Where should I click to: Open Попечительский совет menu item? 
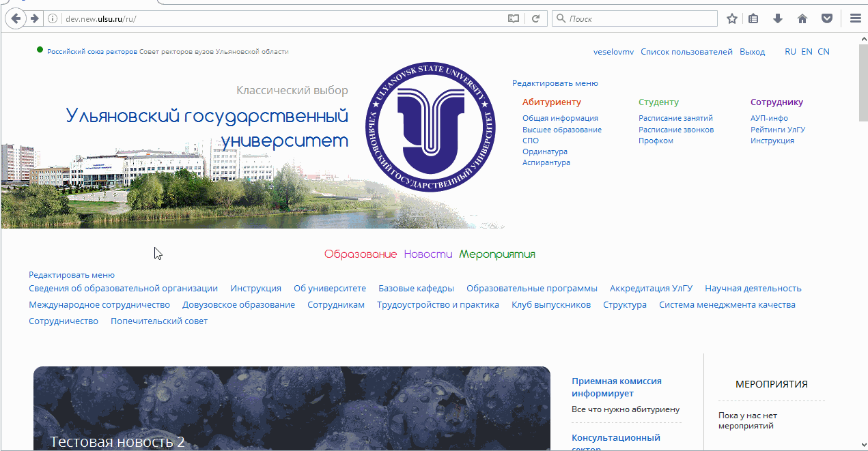click(x=159, y=321)
